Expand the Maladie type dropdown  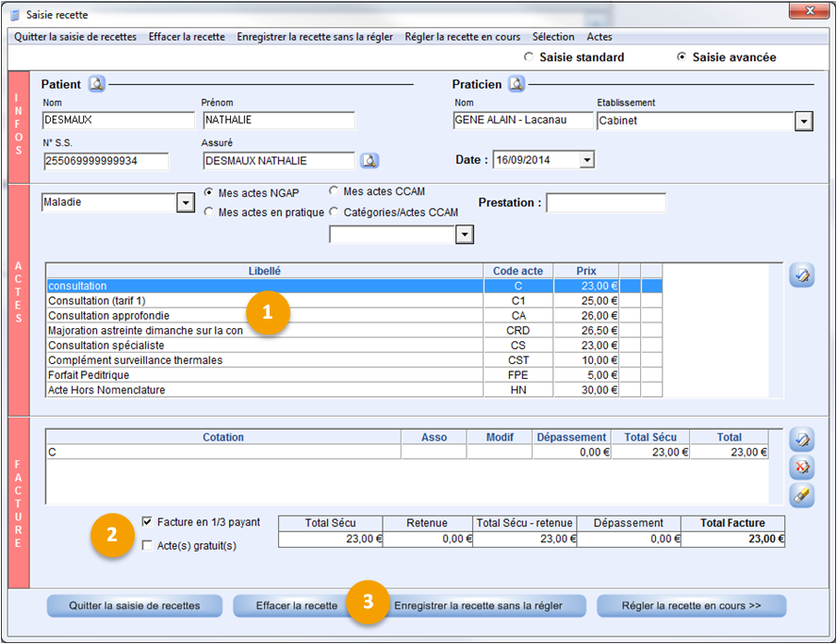[x=186, y=203]
